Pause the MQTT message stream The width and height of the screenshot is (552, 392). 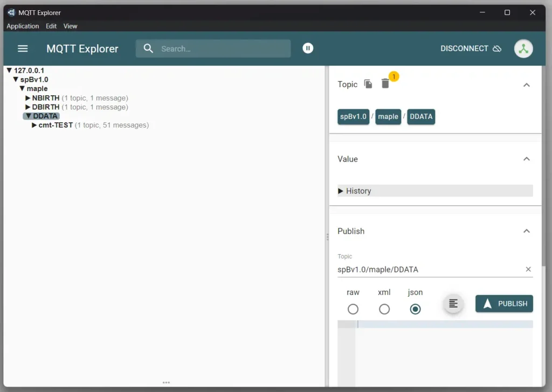point(308,48)
